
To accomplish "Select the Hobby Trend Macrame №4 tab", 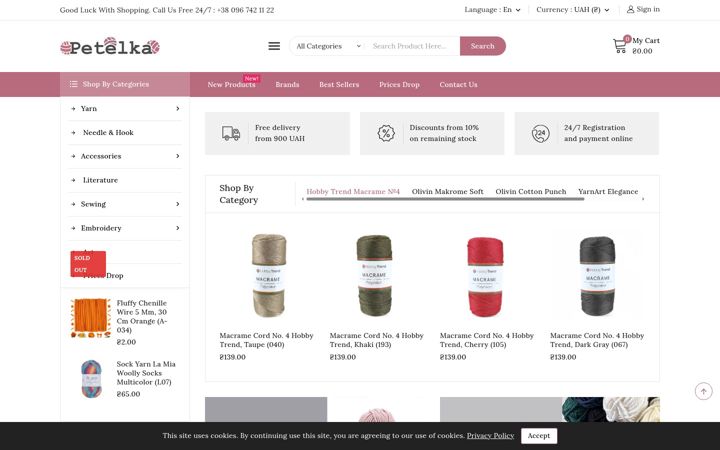I will pyautogui.click(x=353, y=191).
